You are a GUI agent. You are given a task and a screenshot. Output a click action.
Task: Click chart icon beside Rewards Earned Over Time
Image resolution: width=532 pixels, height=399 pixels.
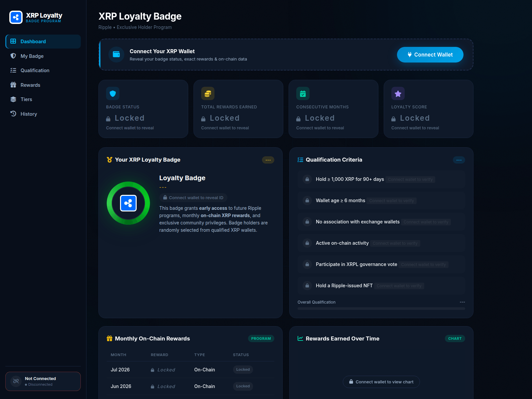point(300,338)
